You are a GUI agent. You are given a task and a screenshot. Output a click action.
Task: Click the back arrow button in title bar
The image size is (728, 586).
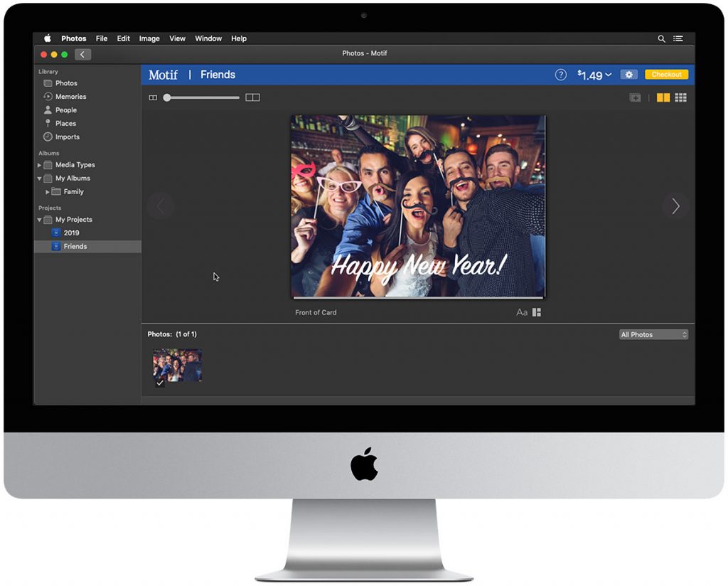[82, 54]
